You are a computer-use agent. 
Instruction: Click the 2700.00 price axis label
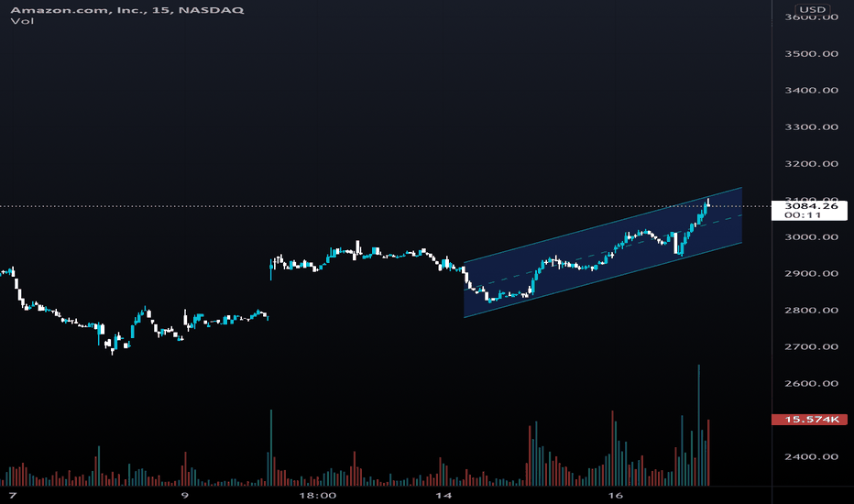[x=811, y=346]
